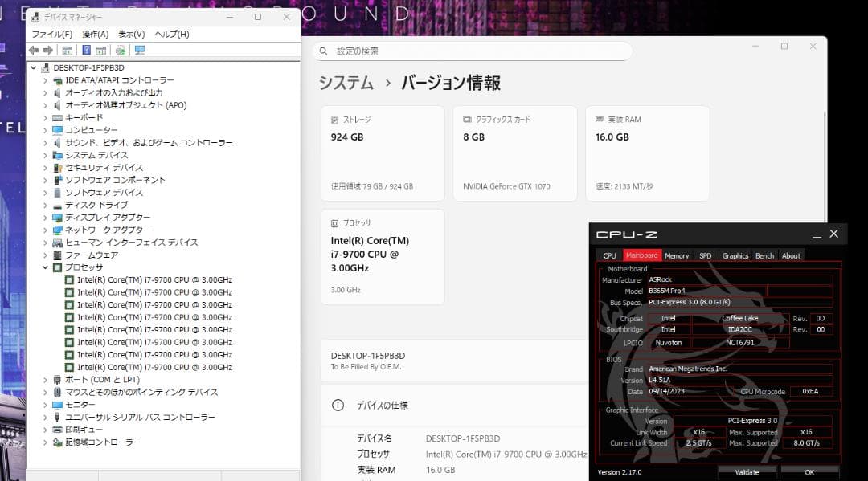Collapse the DESKTOP-1F5PB3D root node
Image resolution: width=868 pixels, height=481 pixels.
click(33, 67)
